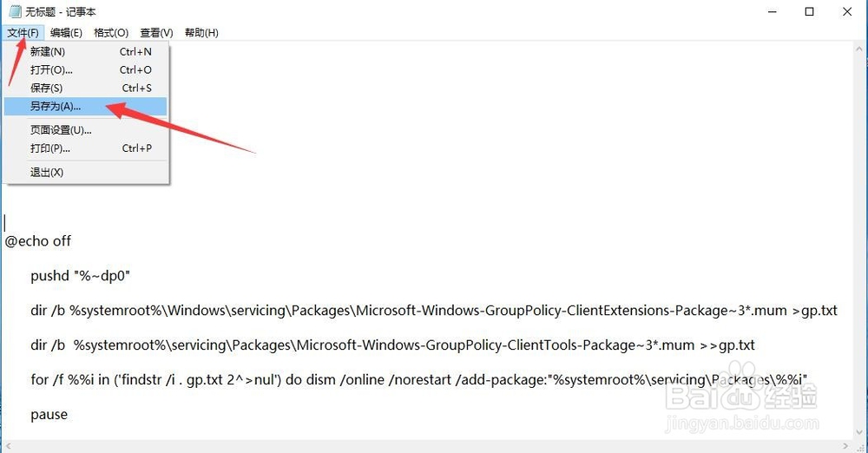Click the Notepad icon in title bar

pos(15,11)
